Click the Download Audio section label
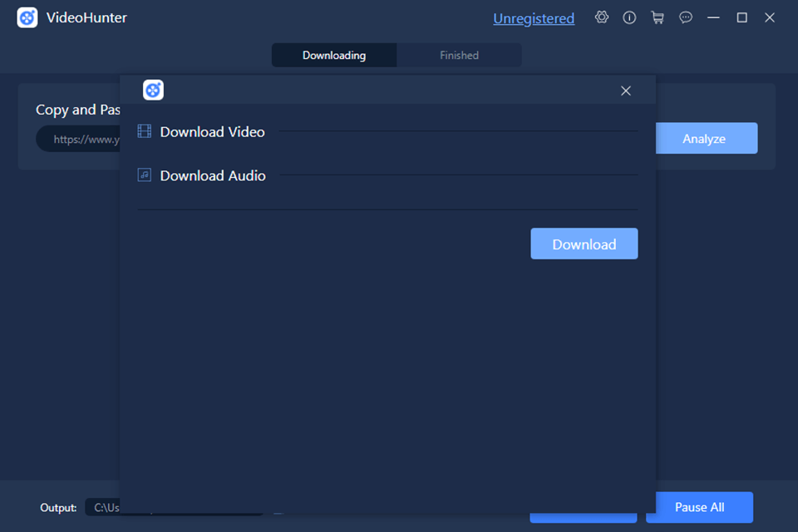 coord(213,175)
